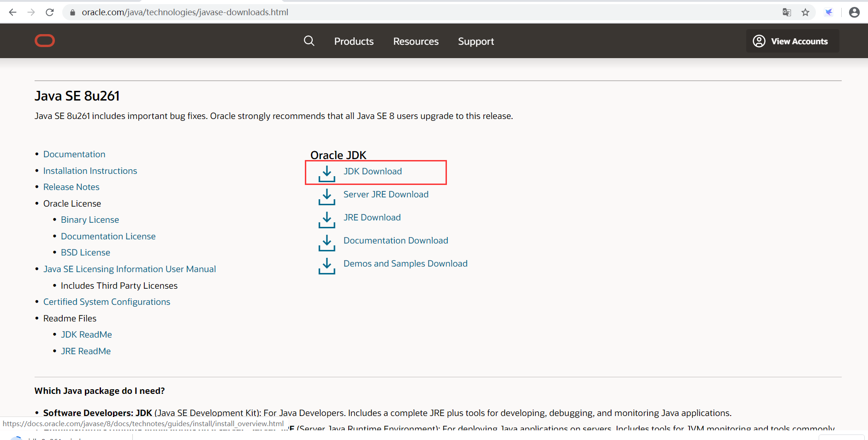Click the address bar URL

185,12
